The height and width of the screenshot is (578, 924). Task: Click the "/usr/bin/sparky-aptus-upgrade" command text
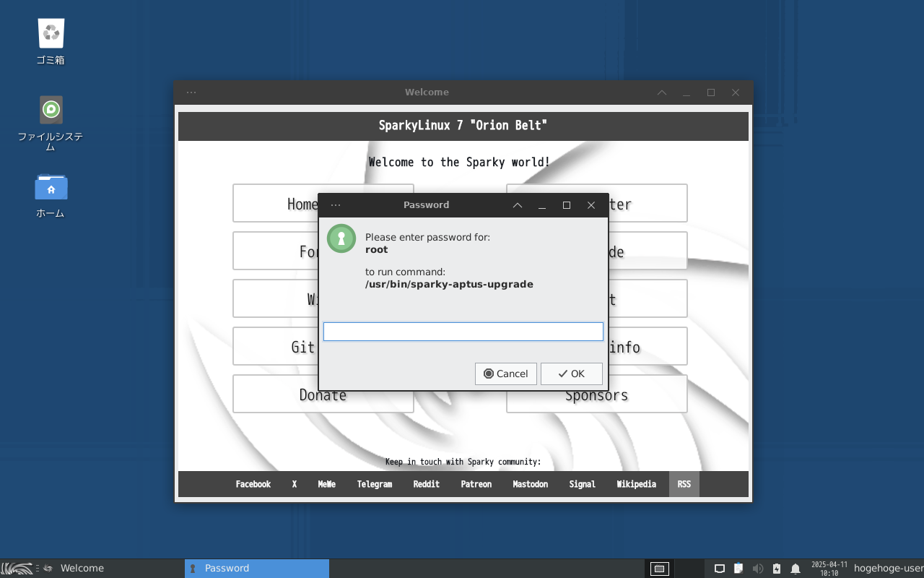click(449, 284)
